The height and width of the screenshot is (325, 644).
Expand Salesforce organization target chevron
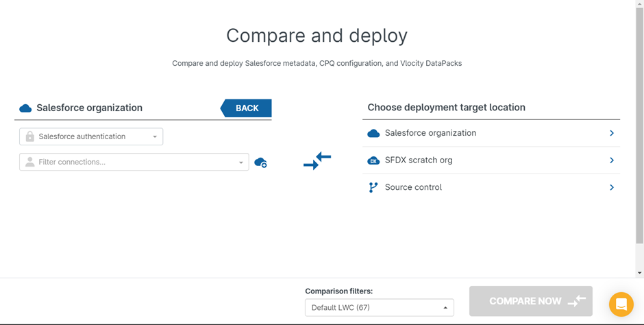(x=612, y=133)
